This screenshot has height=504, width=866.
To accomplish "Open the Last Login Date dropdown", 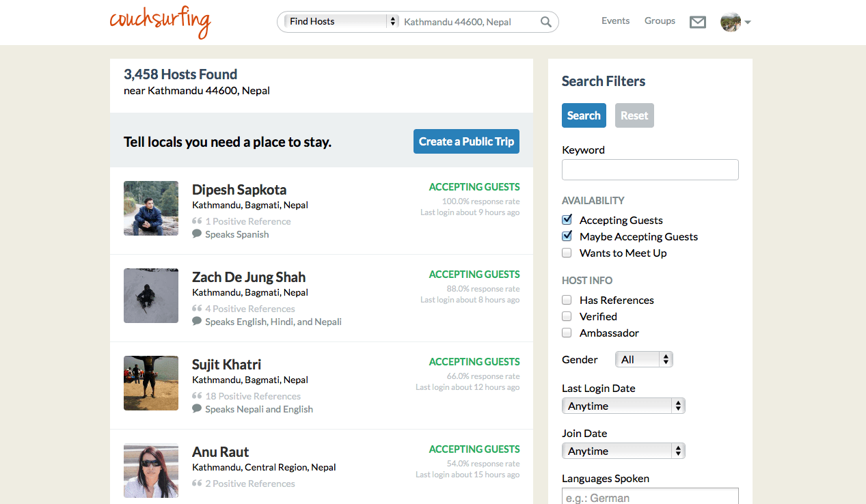I will [x=623, y=406].
